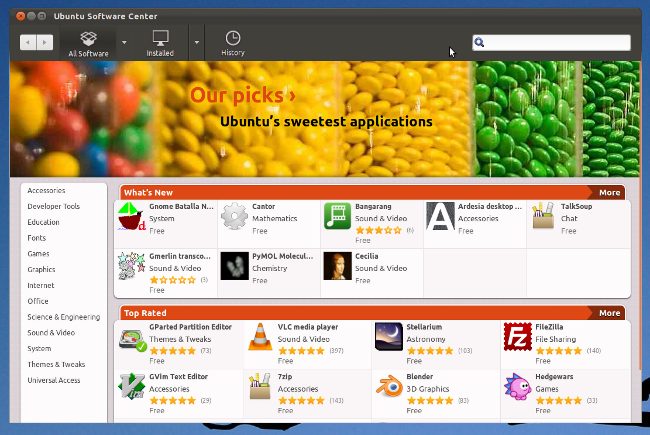Click the Cantor gear icon
Screen dimensions: 650x435
[234, 217]
